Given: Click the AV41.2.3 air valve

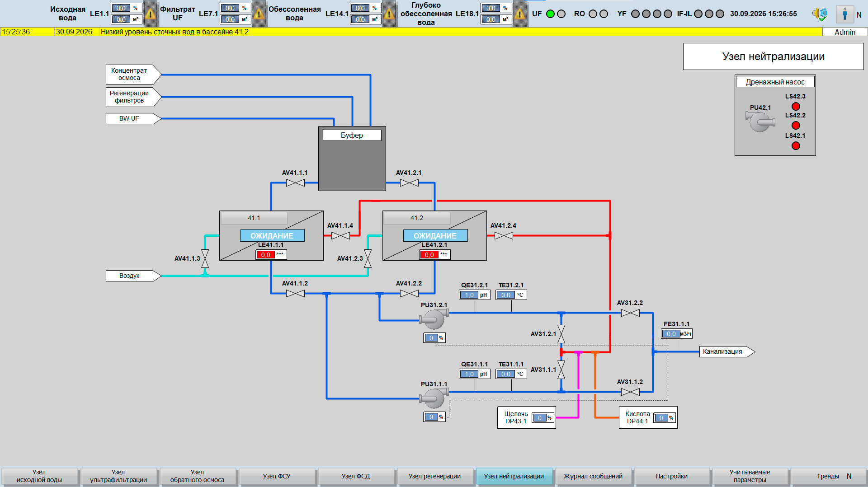Looking at the screenshot, I should pyautogui.click(x=368, y=259).
